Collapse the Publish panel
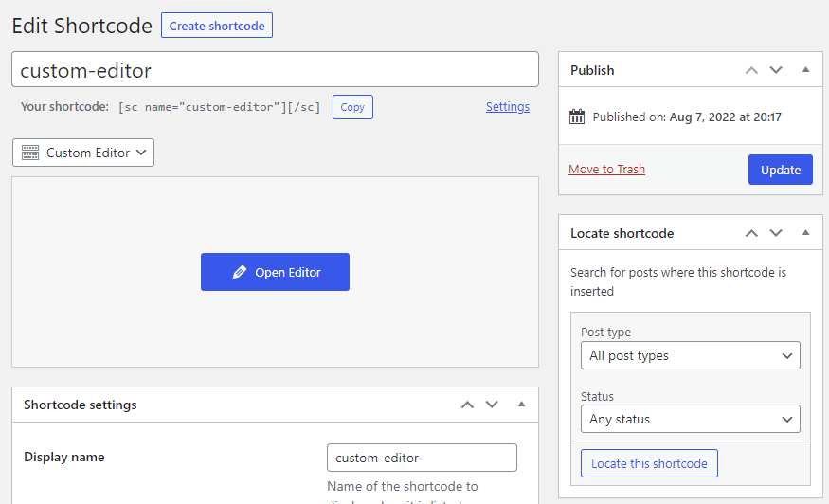Screen dimensions: 829x504 pos(805,69)
